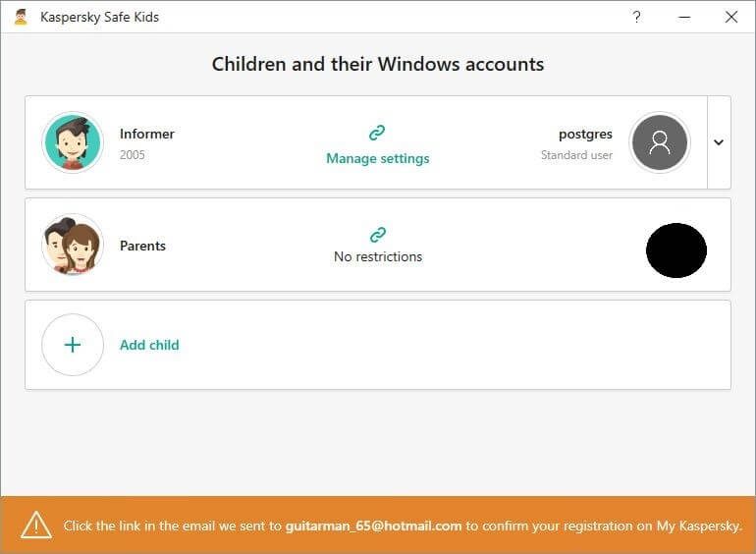This screenshot has width=756, height=554.
Task: Open Manage settings for Informer
Action: 378,158
